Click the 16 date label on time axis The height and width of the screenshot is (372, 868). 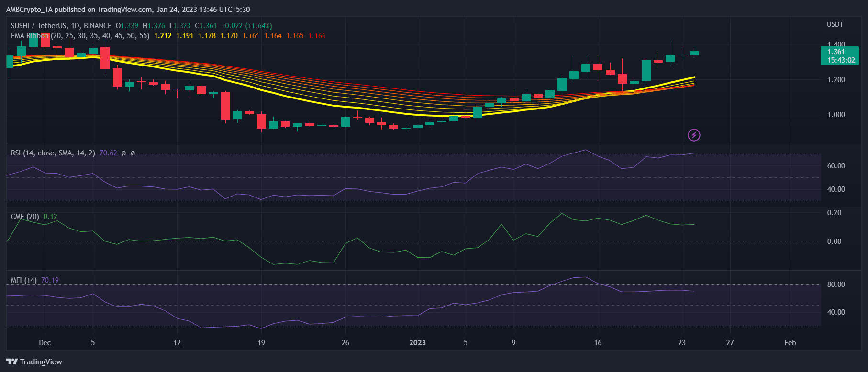(598, 343)
